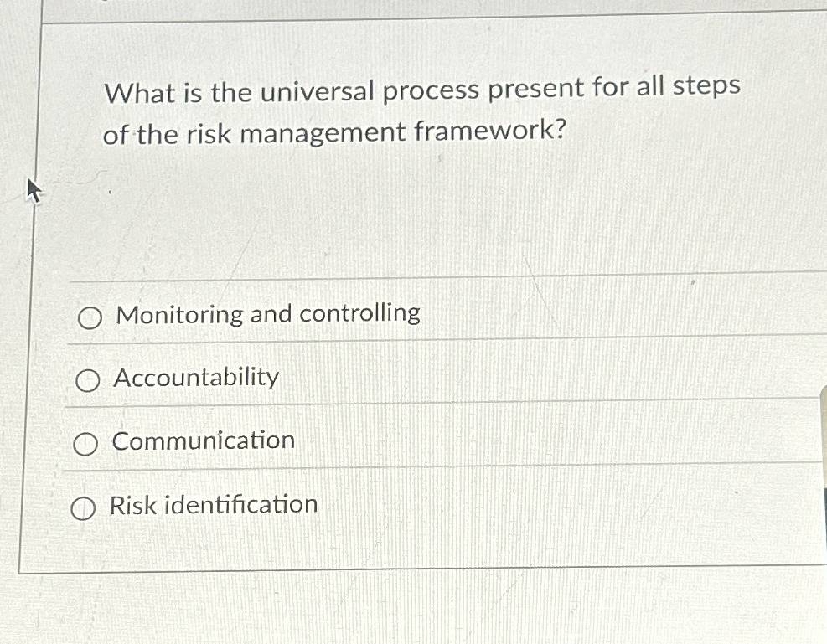Click the word "present" in the question
Image resolution: width=827 pixels, height=644 pixels.
(535, 90)
